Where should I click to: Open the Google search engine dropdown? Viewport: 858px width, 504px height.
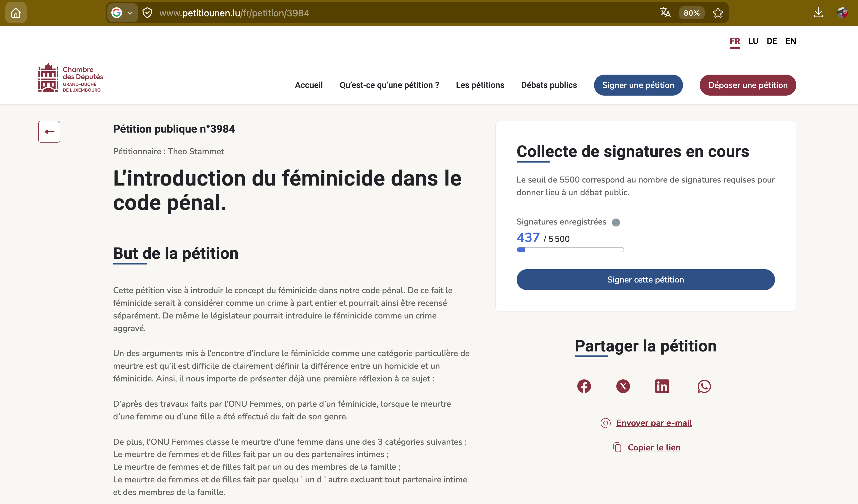click(x=122, y=13)
